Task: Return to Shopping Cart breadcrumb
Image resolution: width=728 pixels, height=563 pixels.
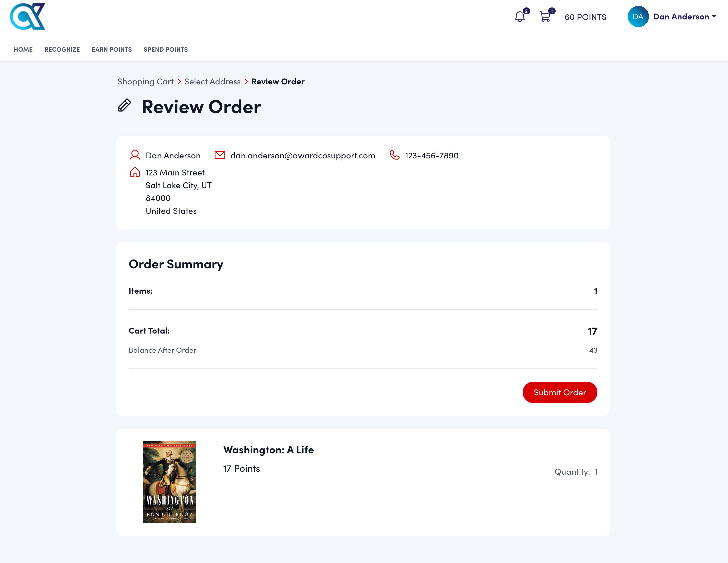Action: [x=145, y=82]
